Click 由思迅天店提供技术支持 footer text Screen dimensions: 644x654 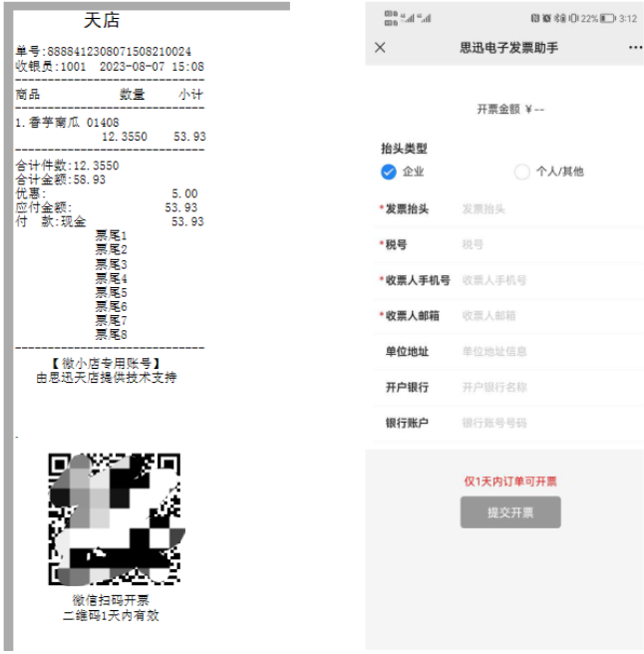pyautogui.click(x=107, y=378)
